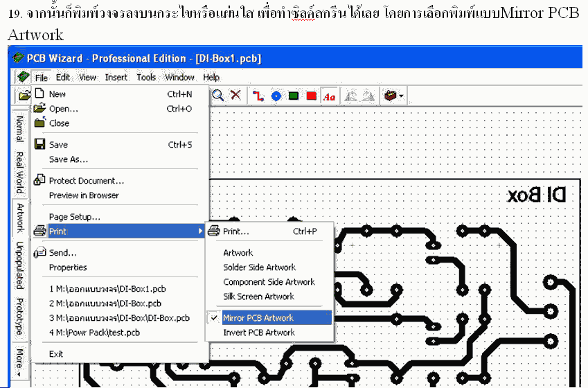Open the File menu
Viewport: 588px width, 388px height.
pyautogui.click(x=42, y=78)
